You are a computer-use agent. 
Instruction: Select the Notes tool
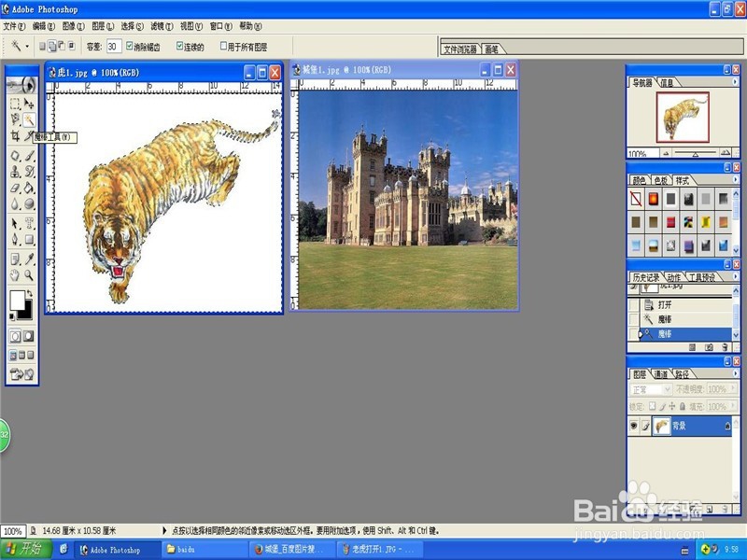15,259
